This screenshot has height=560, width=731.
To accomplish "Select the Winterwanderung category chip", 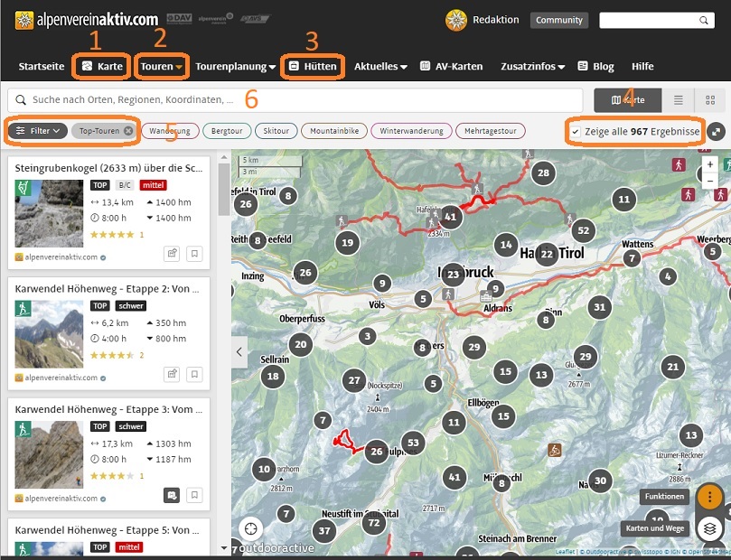I will tap(411, 131).
